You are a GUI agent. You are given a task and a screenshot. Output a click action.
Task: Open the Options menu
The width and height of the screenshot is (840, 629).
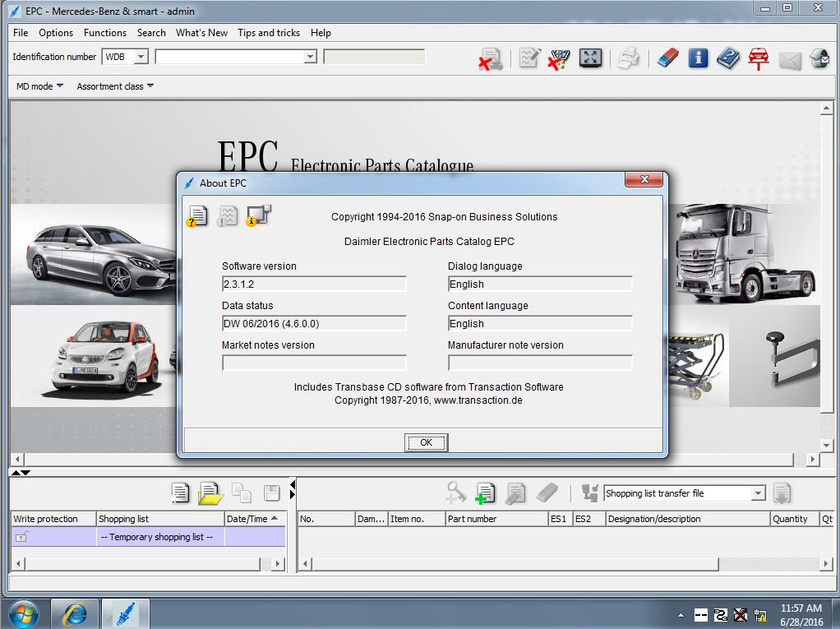pyautogui.click(x=56, y=33)
